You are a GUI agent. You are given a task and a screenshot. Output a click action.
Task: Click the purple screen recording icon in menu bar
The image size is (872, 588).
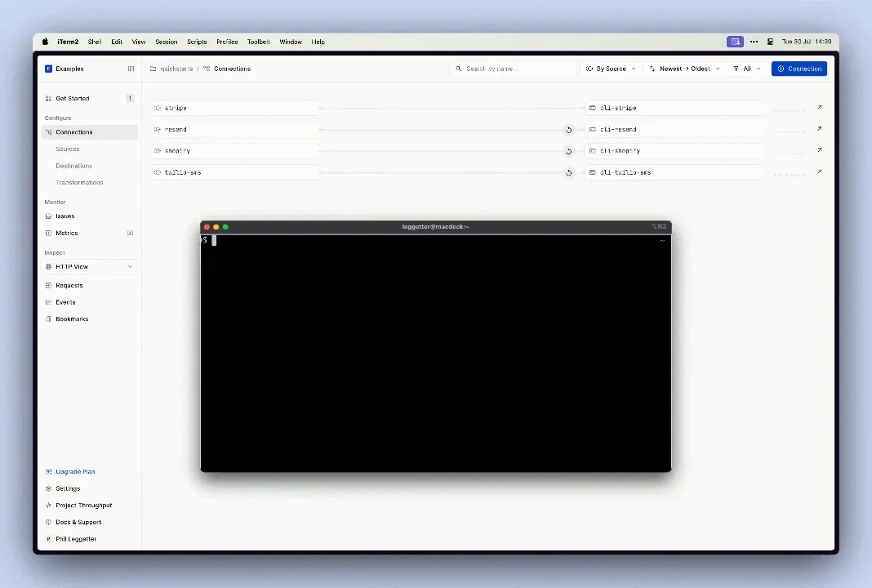click(735, 42)
